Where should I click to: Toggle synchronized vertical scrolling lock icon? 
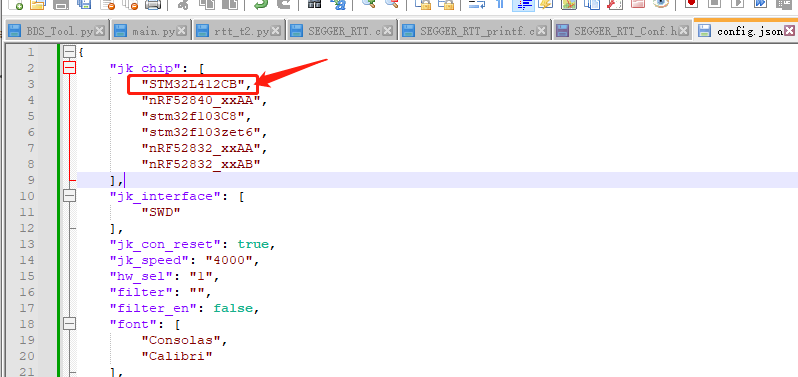click(x=423, y=4)
